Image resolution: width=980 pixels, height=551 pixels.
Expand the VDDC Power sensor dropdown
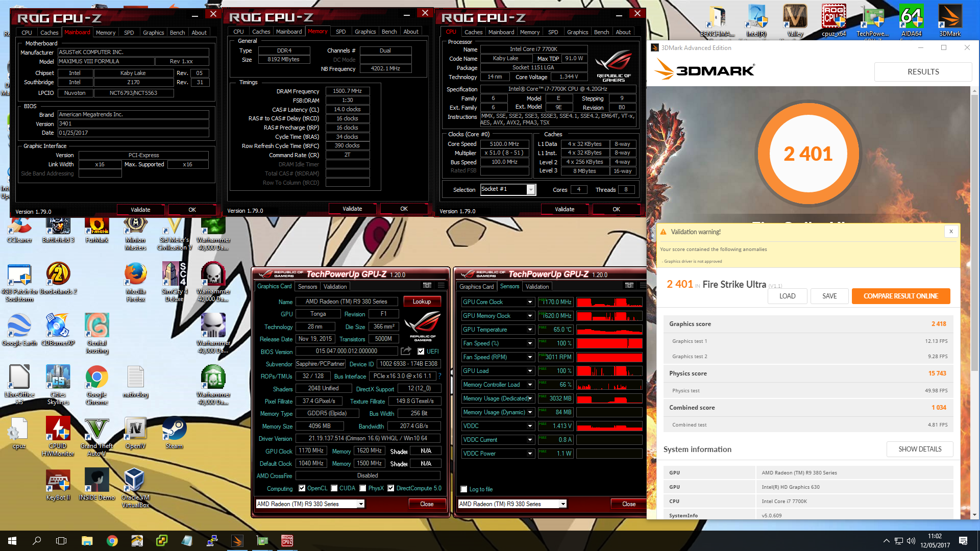coord(530,454)
